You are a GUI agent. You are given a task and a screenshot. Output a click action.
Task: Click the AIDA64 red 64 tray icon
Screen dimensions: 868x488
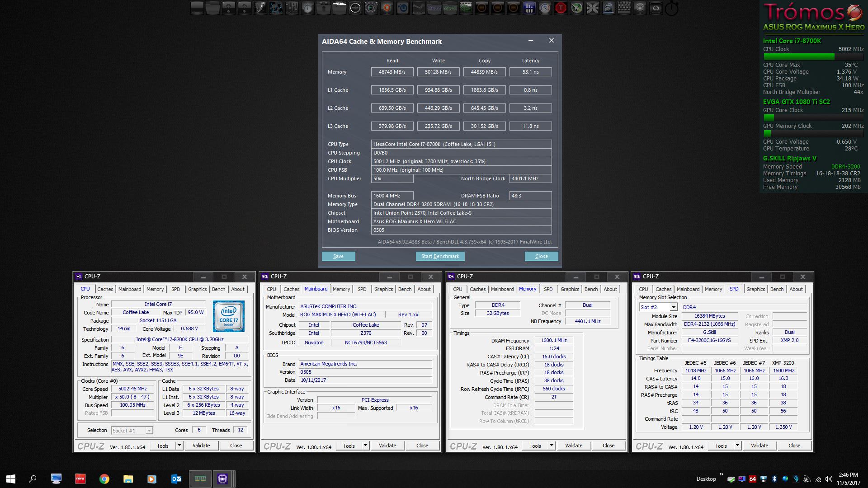click(753, 479)
